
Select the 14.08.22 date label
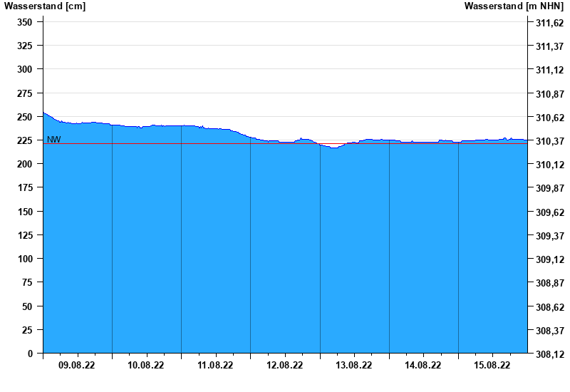[x=423, y=365]
